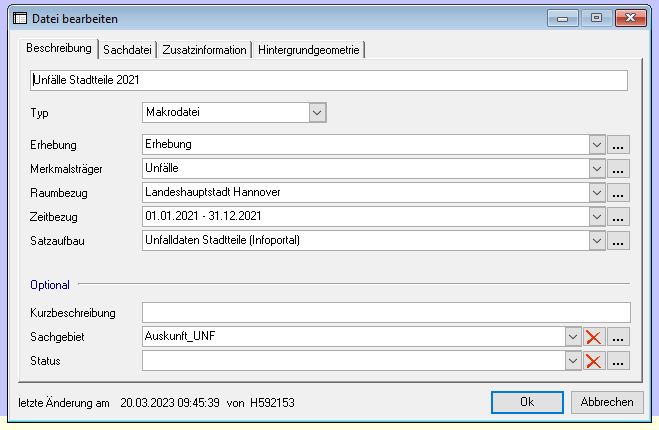Expand the Status dropdown arrow
This screenshot has height=430, width=659.
tap(573, 361)
